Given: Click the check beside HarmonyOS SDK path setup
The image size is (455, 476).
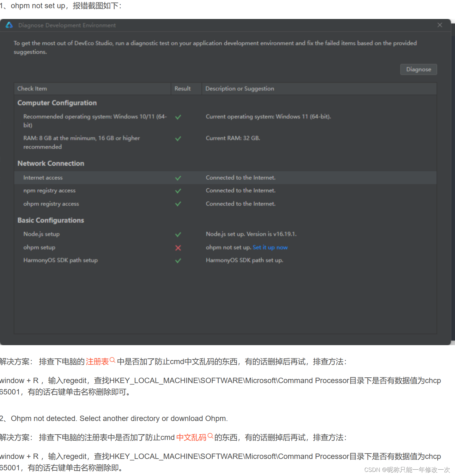Looking at the screenshot, I should 178,260.
